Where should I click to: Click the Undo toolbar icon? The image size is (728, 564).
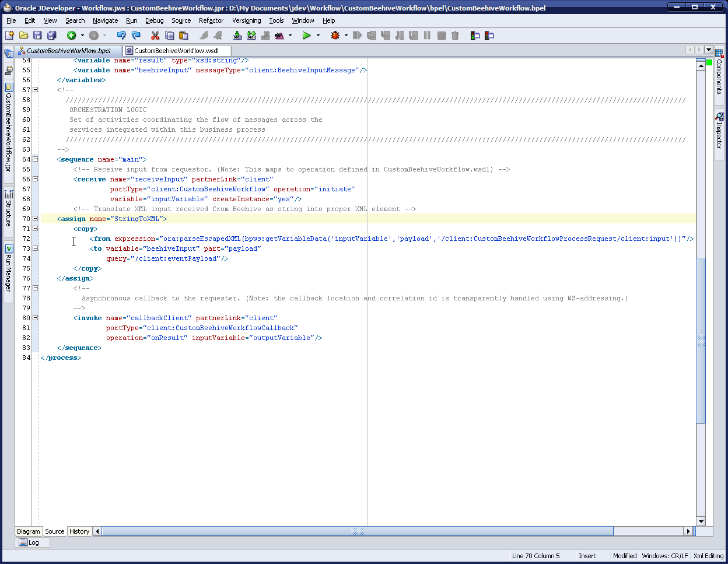[121, 35]
